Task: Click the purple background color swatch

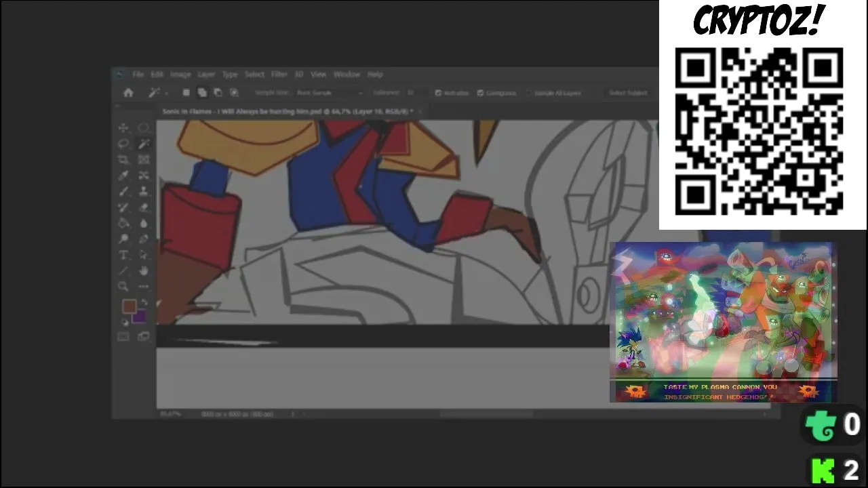Action: (140, 316)
